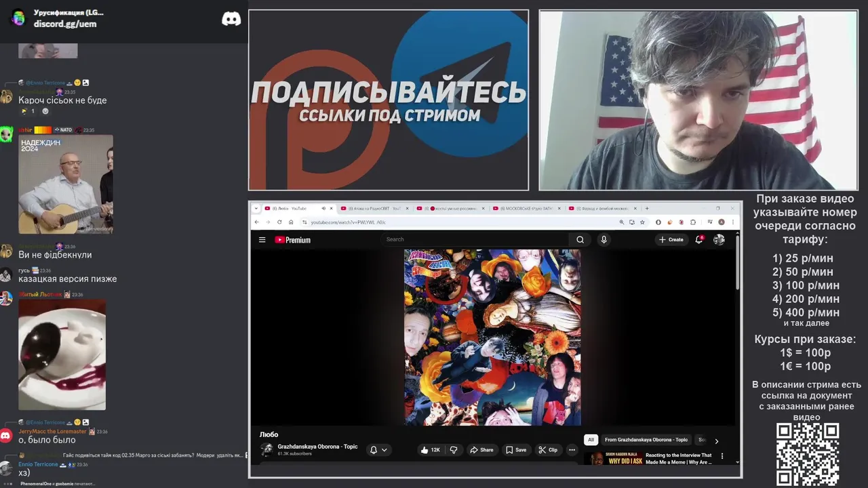Click the Create button

click(x=671, y=239)
